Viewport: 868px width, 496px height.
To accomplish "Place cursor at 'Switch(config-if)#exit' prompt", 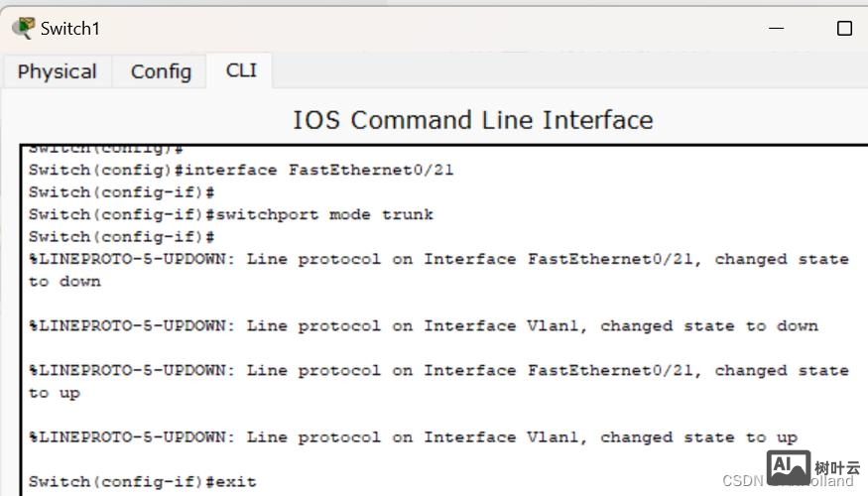I will pos(142,482).
